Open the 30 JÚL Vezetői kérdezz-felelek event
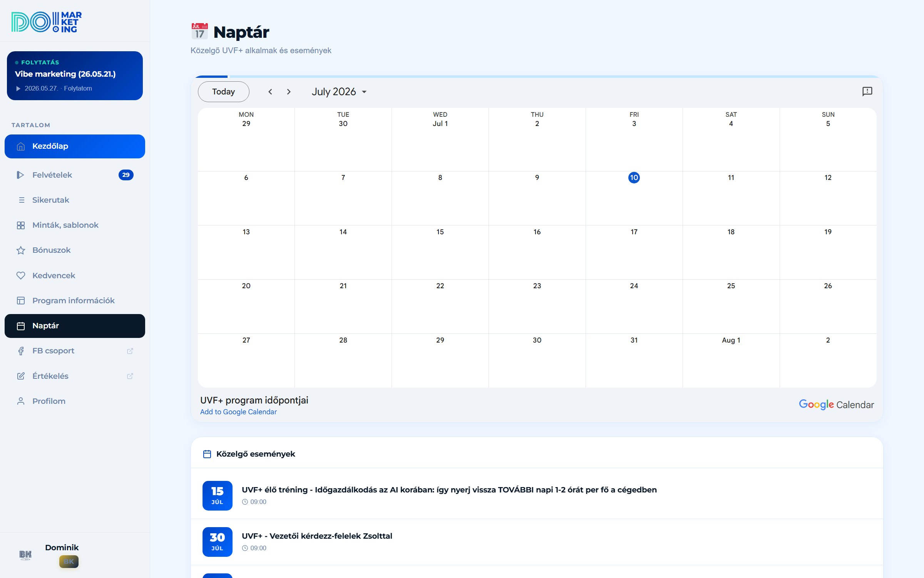 click(x=537, y=542)
